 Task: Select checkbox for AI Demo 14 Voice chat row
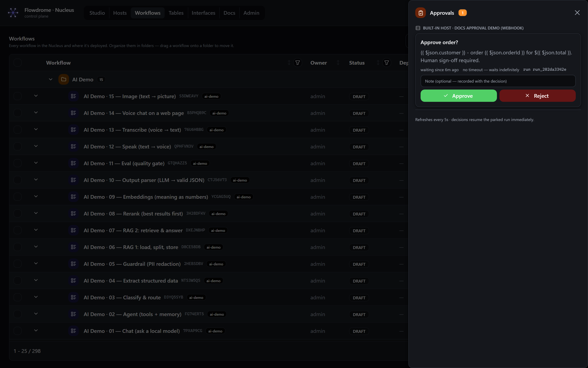pos(18,113)
